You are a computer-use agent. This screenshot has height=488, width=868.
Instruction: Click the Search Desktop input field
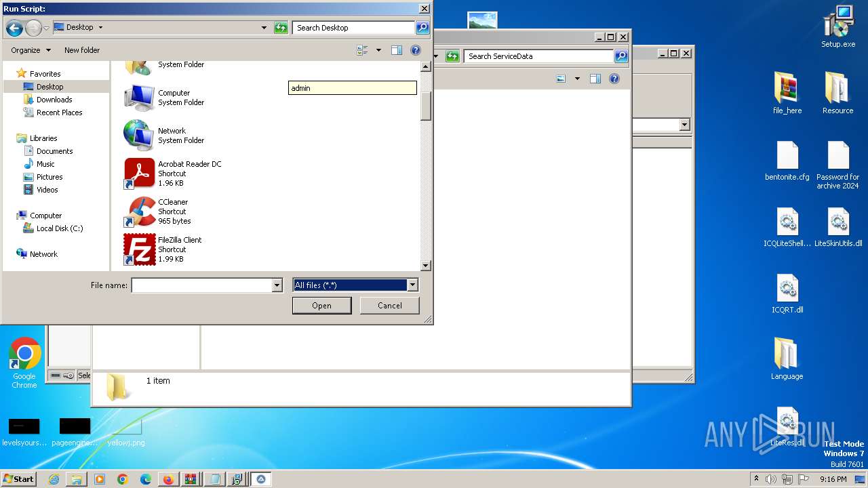click(x=354, y=28)
